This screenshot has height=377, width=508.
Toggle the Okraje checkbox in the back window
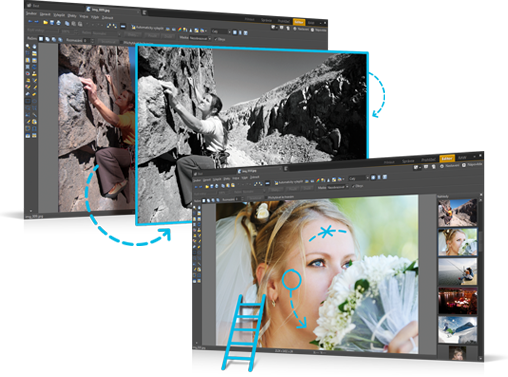(x=215, y=39)
